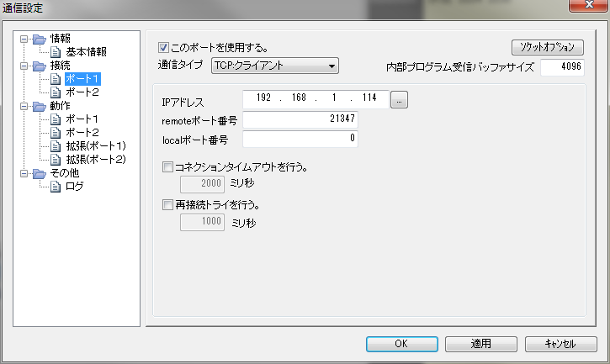
Task: Open the 通信タイプ dropdown
Action: 275,66
